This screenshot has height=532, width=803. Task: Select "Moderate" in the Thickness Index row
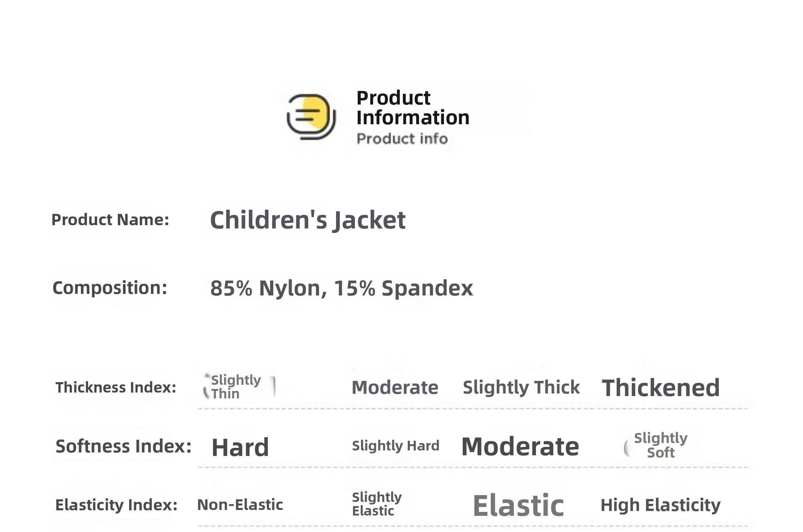click(395, 387)
